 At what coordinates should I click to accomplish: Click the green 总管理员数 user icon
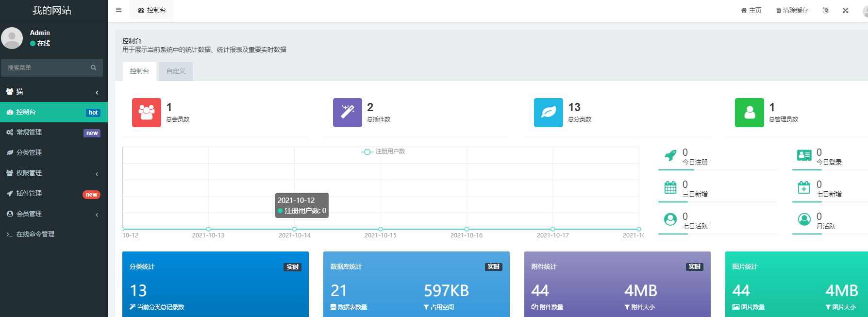pyautogui.click(x=749, y=113)
